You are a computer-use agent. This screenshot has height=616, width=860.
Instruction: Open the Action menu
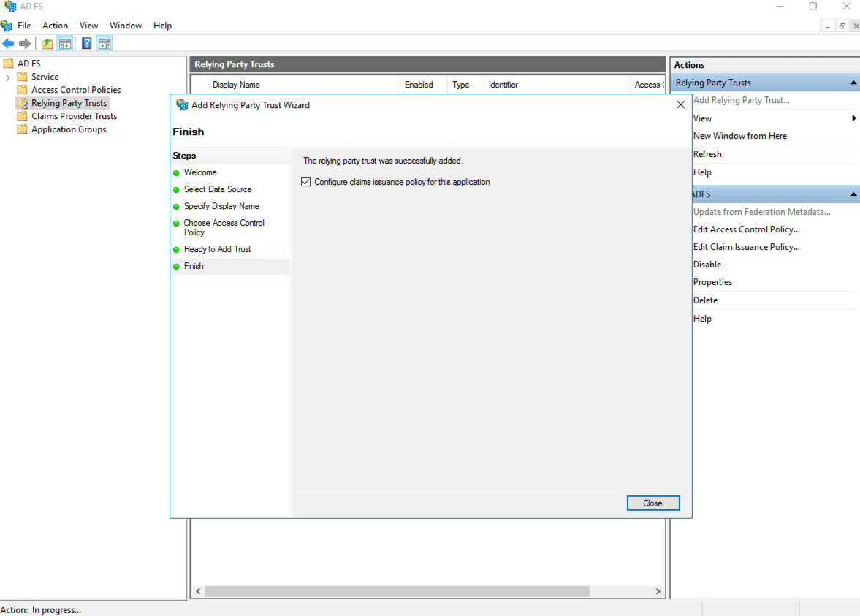pos(55,25)
